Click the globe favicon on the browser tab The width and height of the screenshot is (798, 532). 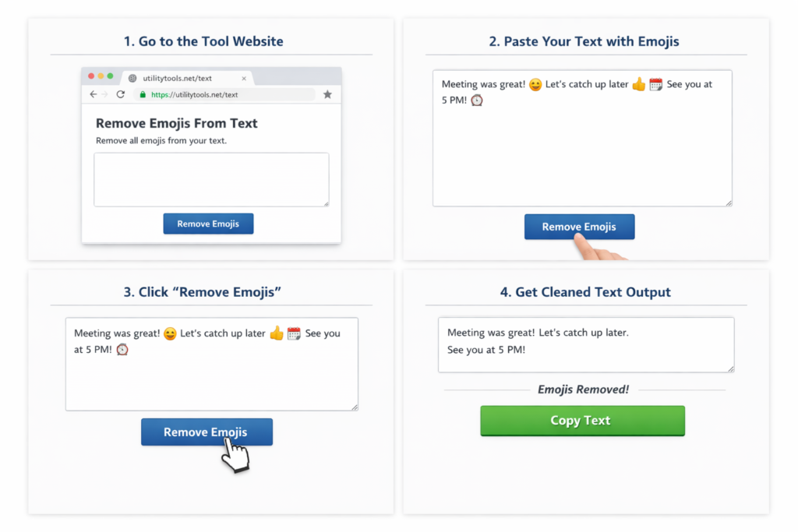click(132, 78)
